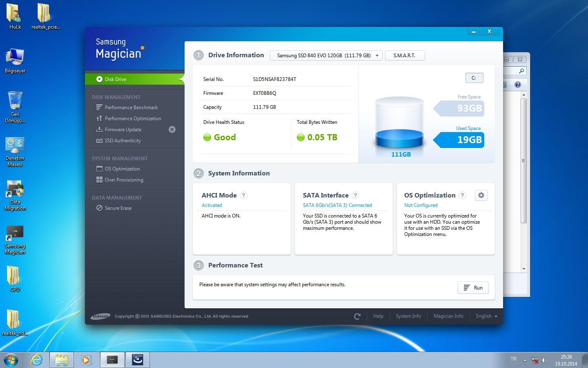Screen dimensions: 588x368
Task: Open OS Optimization in sidebar
Action: pyautogui.click(x=122, y=169)
